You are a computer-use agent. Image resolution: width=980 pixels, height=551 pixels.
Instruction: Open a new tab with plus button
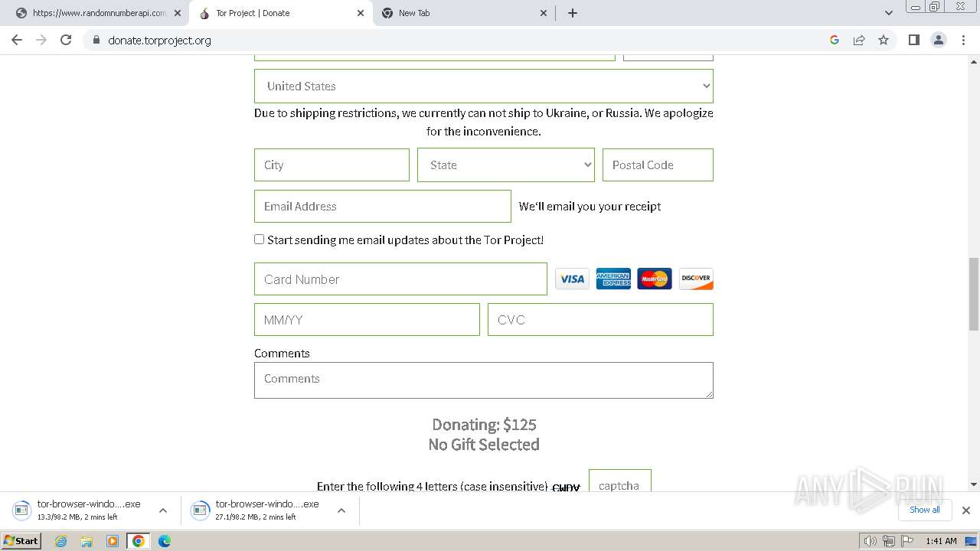[x=573, y=13]
